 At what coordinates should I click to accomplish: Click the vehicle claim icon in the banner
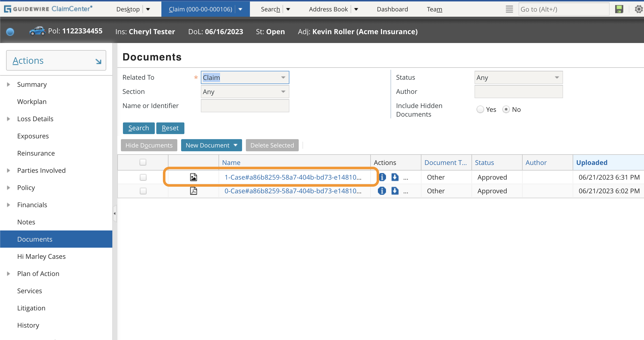pos(37,31)
